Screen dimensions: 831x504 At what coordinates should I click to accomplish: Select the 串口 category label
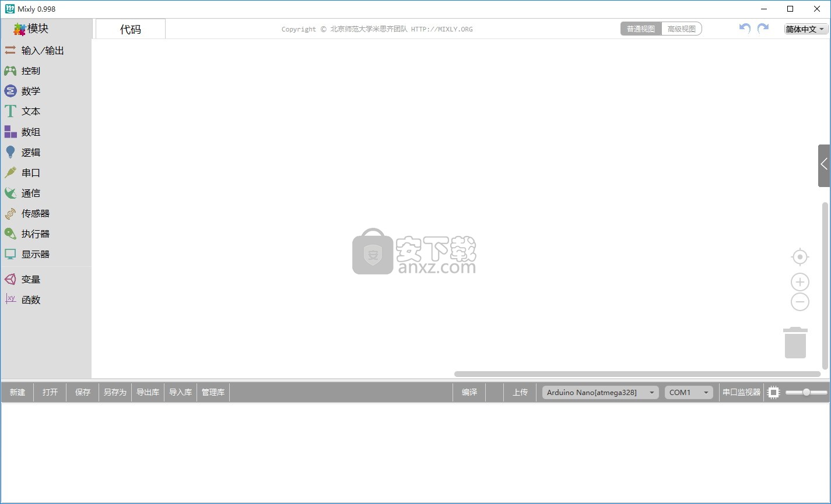click(x=31, y=173)
